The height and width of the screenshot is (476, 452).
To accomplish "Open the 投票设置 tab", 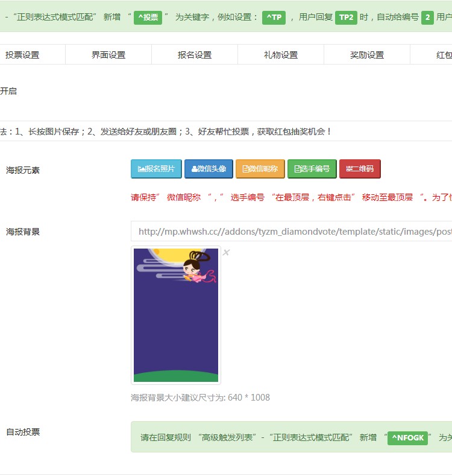I will pos(23,55).
